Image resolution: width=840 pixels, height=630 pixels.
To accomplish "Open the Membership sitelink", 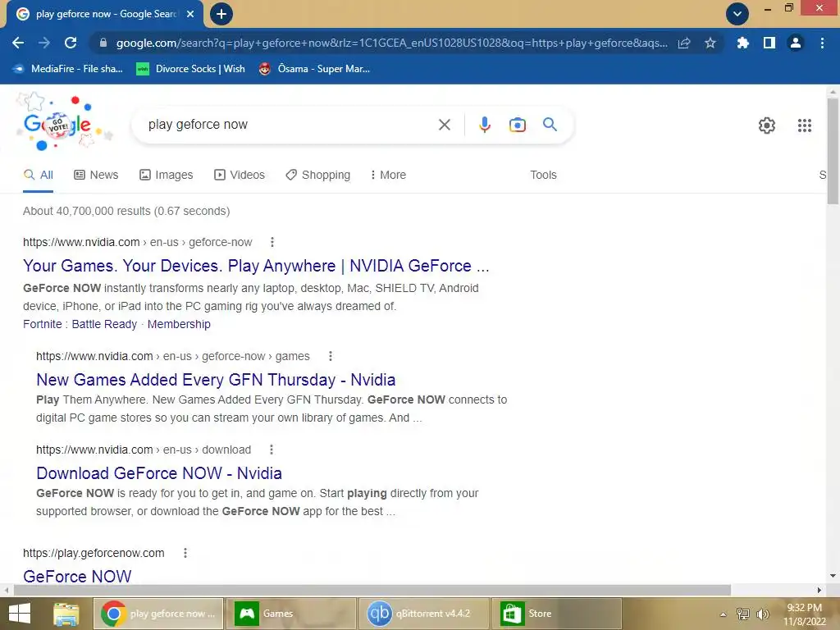I will pos(179,324).
